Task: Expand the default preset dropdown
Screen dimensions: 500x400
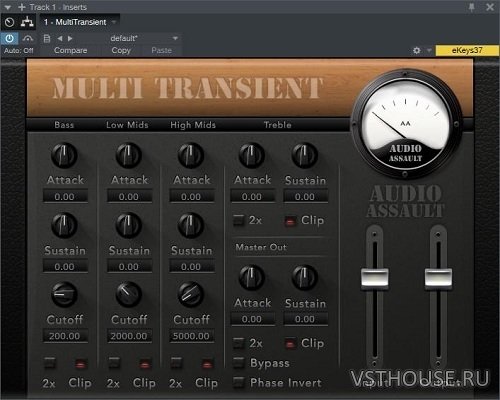Action: coord(175,39)
